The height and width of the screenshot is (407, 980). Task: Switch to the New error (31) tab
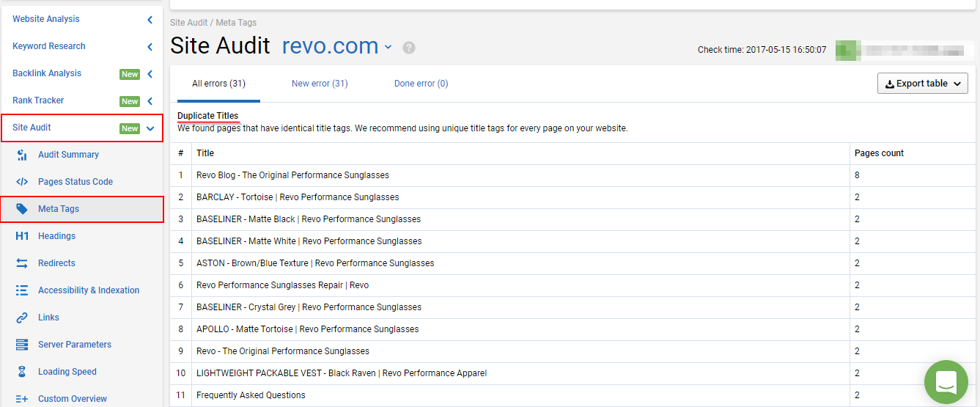point(320,84)
